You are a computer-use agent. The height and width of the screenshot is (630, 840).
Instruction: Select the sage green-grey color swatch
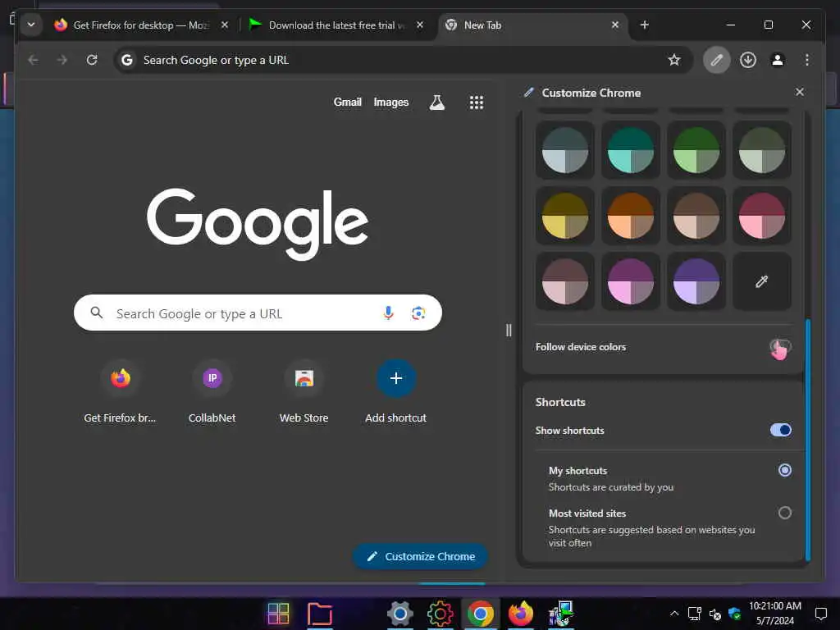click(x=762, y=150)
